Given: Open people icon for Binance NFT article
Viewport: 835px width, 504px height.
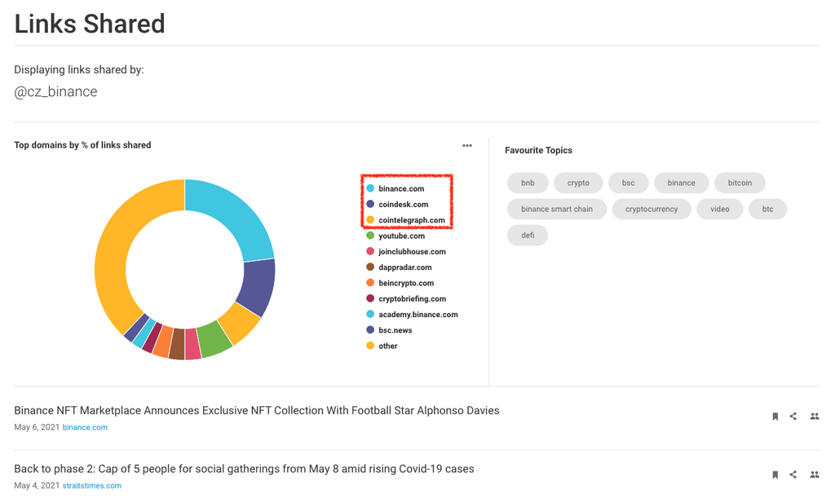Looking at the screenshot, I should (814, 417).
